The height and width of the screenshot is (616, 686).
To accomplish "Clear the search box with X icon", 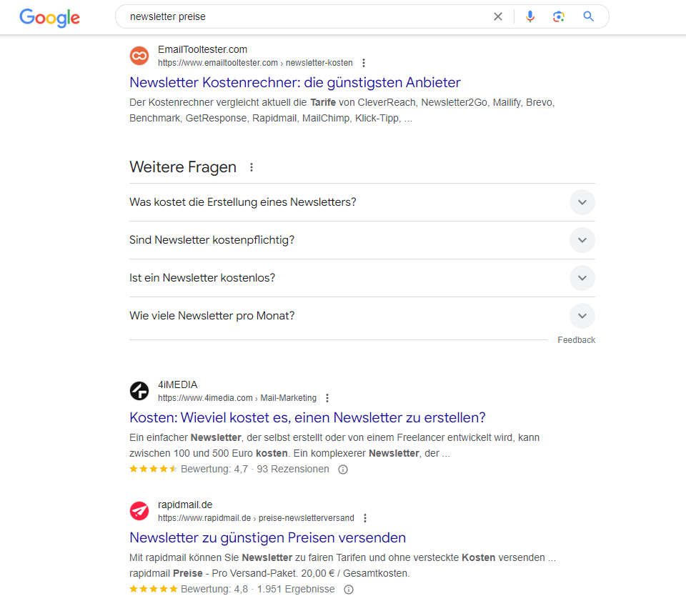I will [x=498, y=16].
